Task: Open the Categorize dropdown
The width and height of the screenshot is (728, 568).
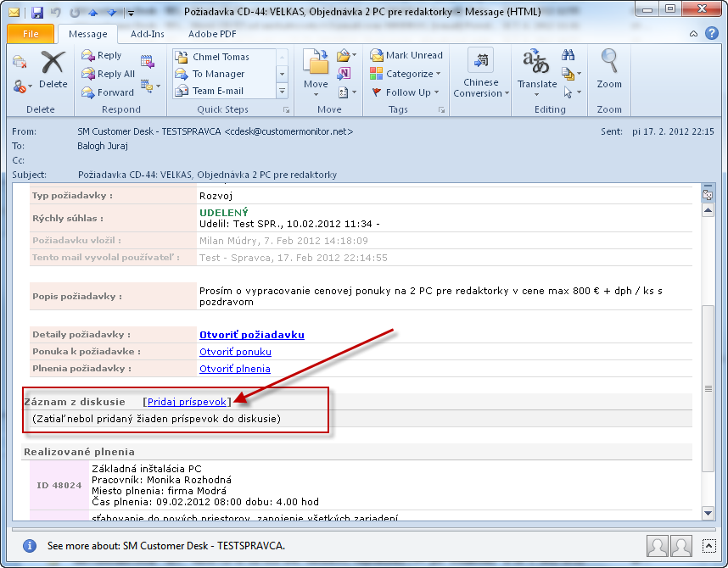Action: pos(405,74)
